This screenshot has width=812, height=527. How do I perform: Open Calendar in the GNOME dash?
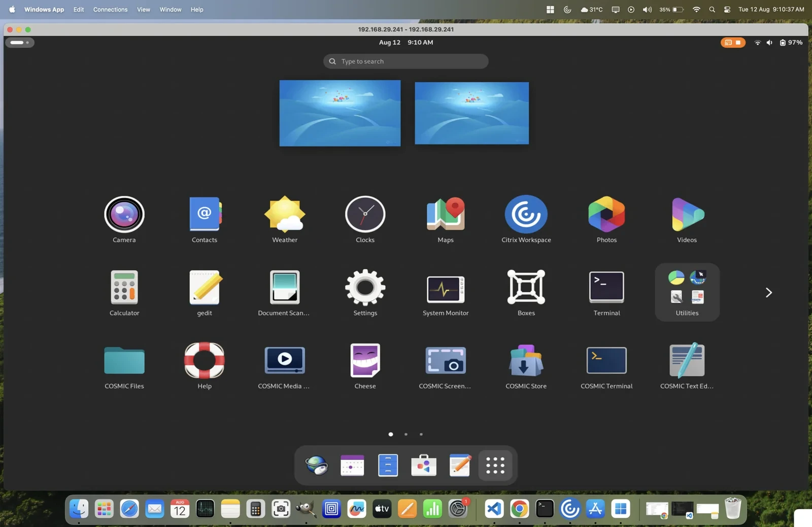tap(352, 465)
